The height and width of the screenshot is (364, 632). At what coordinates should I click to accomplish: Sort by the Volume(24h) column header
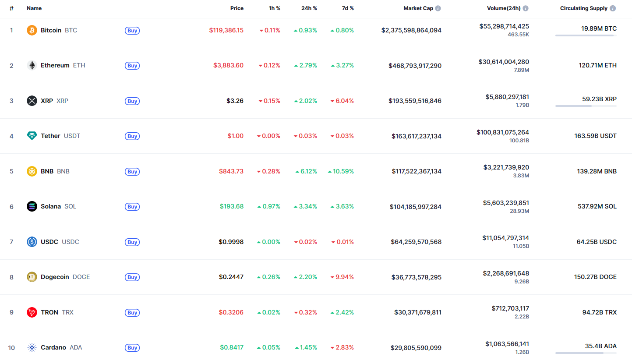pyautogui.click(x=504, y=8)
